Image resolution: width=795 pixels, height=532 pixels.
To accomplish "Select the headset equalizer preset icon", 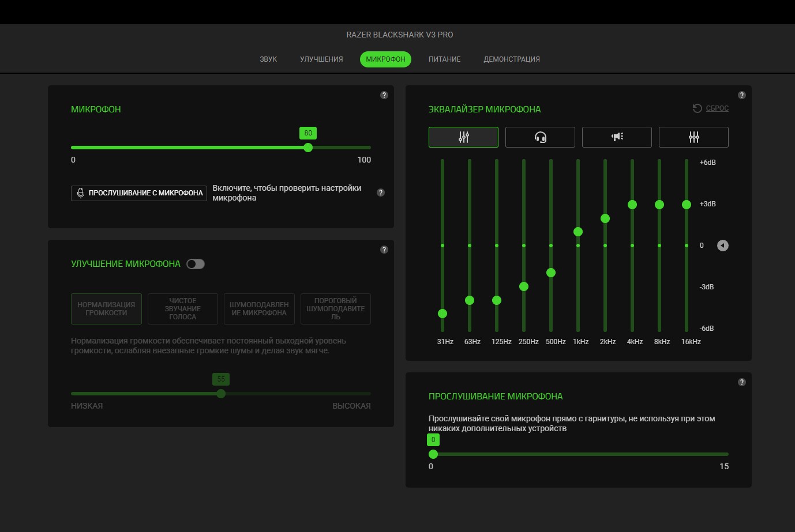I will [540, 137].
